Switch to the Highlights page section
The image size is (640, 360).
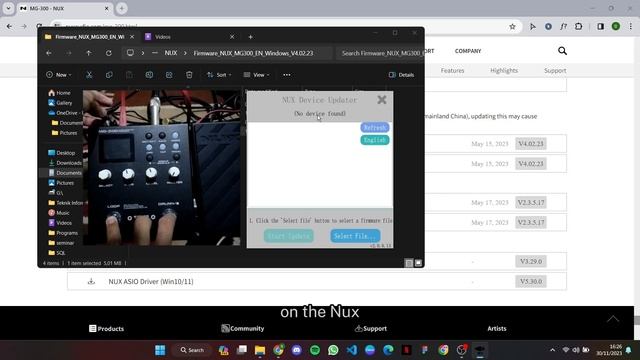click(504, 70)
